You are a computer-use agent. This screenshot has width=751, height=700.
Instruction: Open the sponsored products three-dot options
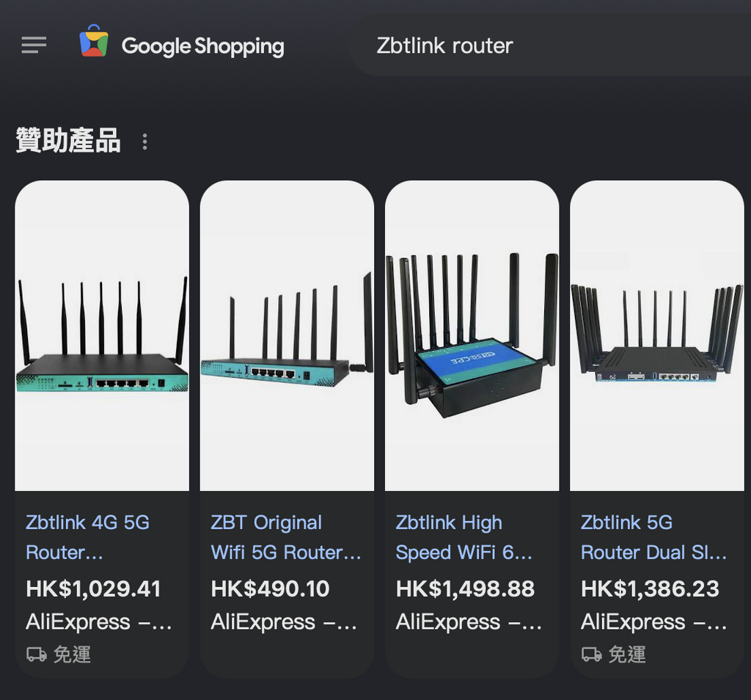point(144,142)
